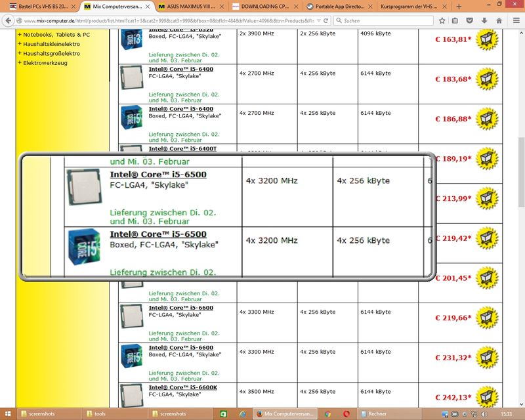This screenshot has width=525, height=420.
Task: Expand the plus next to Haushaltskleinelektro
Action: point(20,43)
